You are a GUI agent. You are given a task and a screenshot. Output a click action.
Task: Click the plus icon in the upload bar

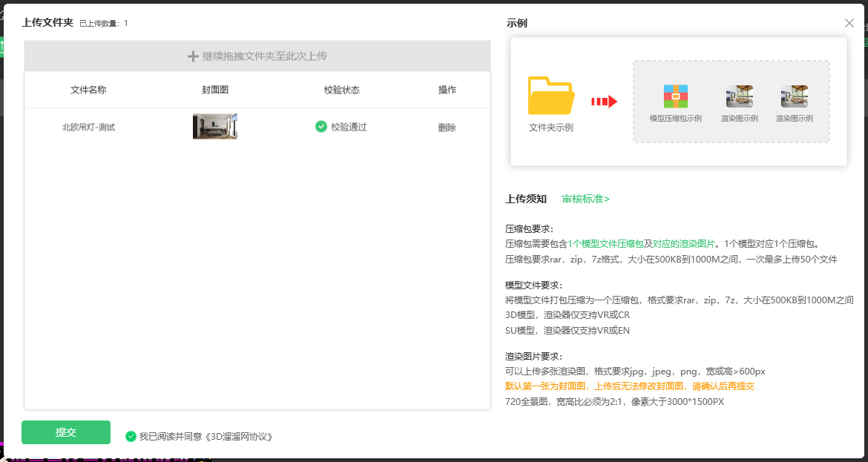[193, 56]
